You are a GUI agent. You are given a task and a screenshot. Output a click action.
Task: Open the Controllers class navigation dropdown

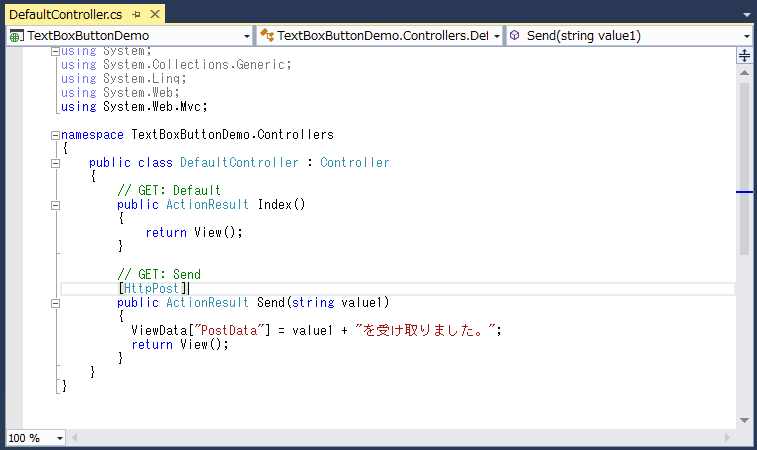(497, 36)
